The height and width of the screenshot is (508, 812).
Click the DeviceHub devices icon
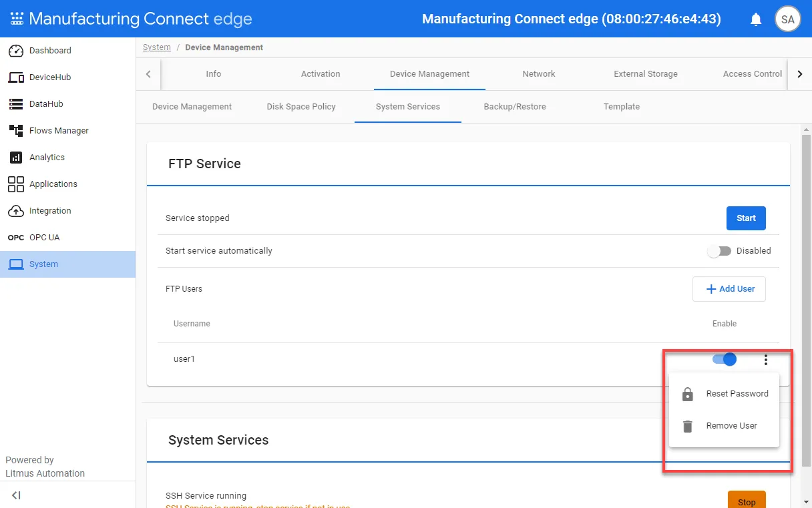click(x=16, y=77)
